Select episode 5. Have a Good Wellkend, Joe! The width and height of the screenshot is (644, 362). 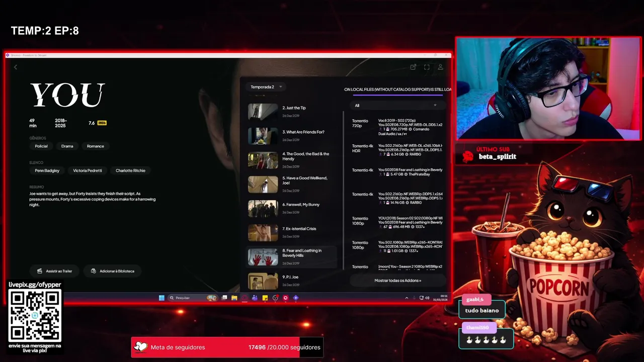[x=293, y=184]
